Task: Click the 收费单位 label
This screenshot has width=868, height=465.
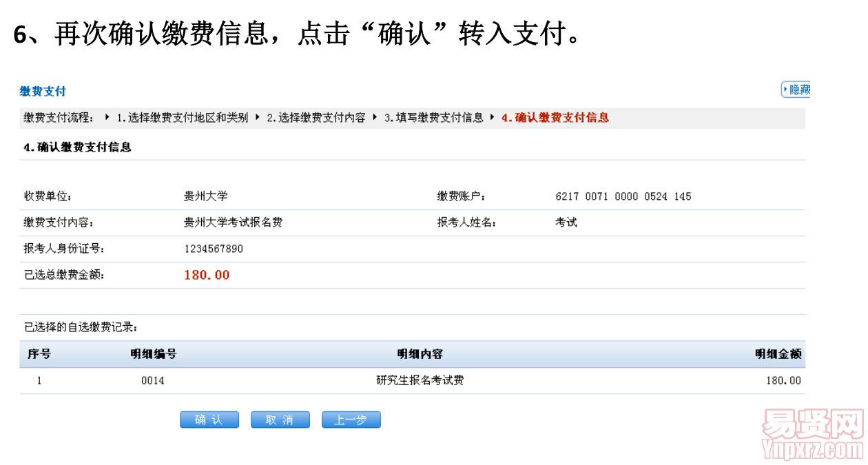Action: click(x=48, y=196)
